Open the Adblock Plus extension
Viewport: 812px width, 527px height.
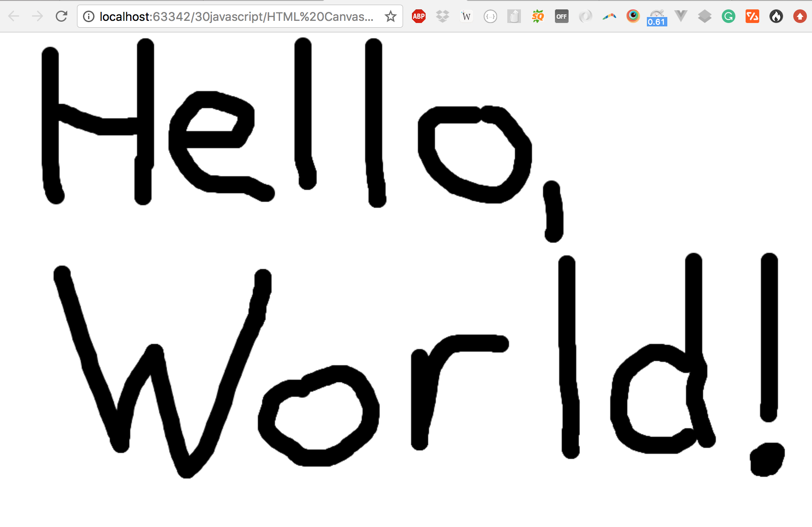(x=419, y=17)
